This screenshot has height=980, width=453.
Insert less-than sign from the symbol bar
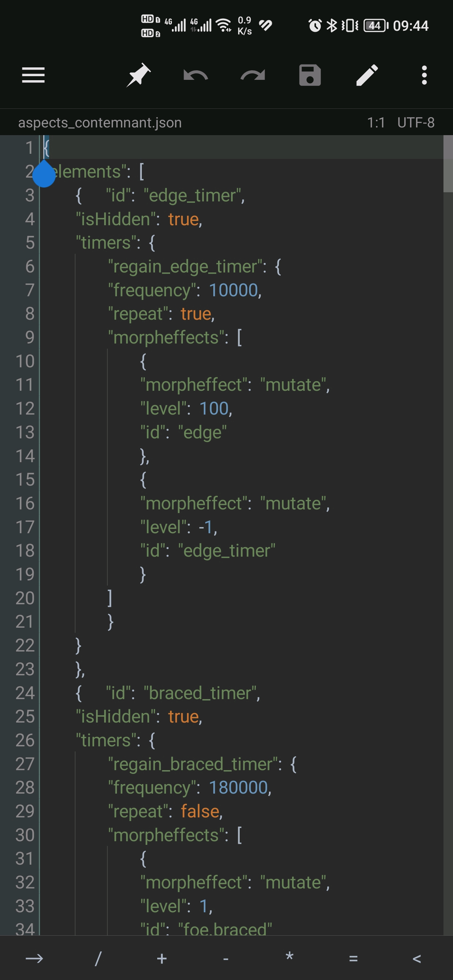pyautogui.click(x=417, y=959)
